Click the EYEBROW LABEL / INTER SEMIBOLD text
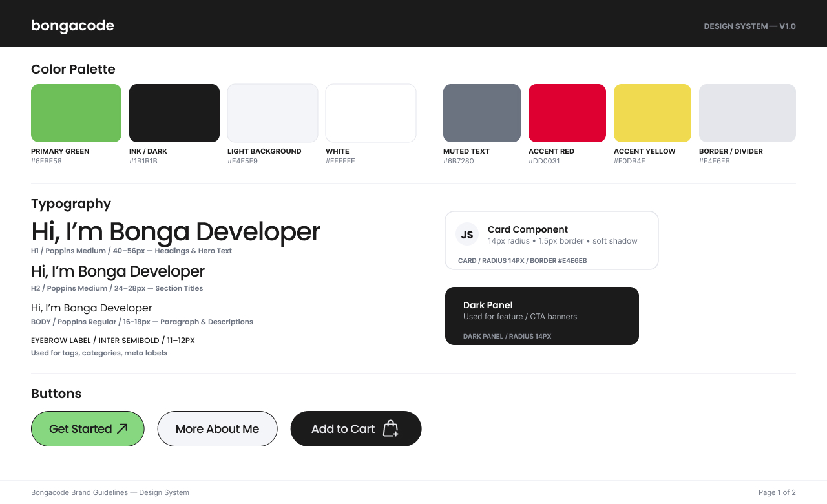 [113, 341]
